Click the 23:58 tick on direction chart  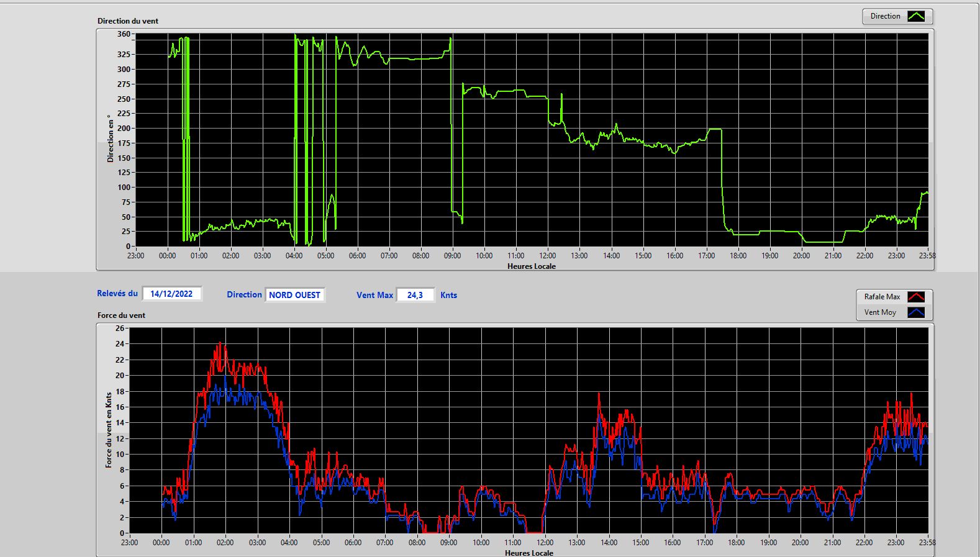click(927, 255)
